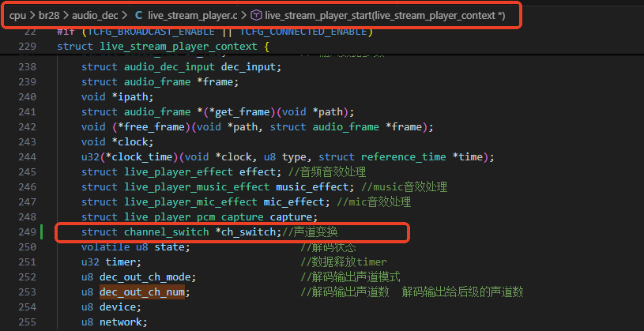Click volatile keyword on line 250
644x331 pixels.
(x=106, y=246)
